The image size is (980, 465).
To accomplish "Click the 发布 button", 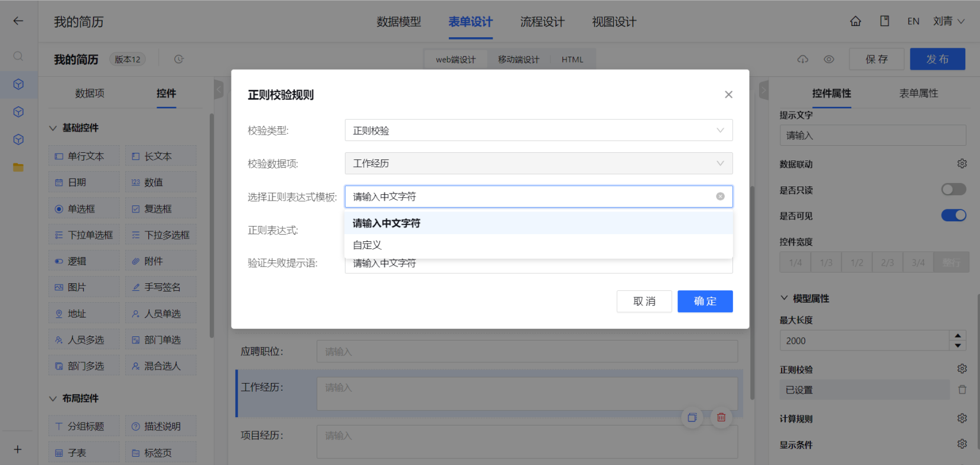I will 937,59.
